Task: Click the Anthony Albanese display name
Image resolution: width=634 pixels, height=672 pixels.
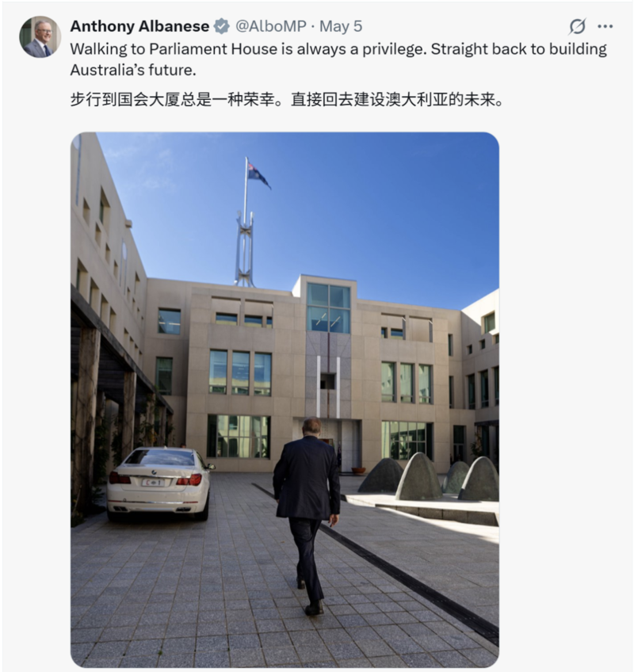Action: tap(139, 26)
